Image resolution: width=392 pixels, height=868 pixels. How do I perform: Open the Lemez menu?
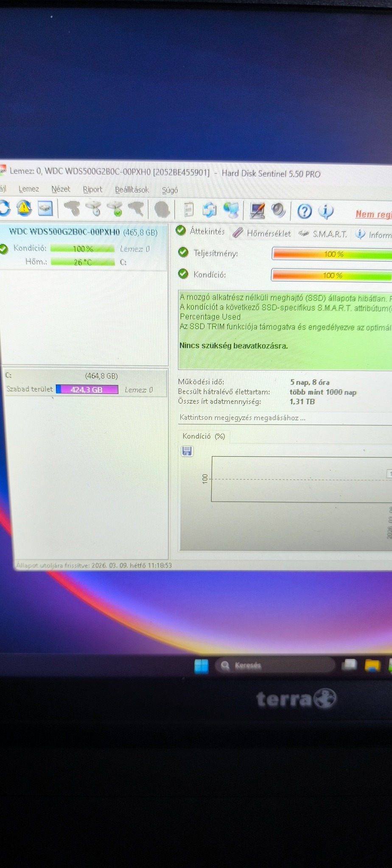tap(29, 189)
